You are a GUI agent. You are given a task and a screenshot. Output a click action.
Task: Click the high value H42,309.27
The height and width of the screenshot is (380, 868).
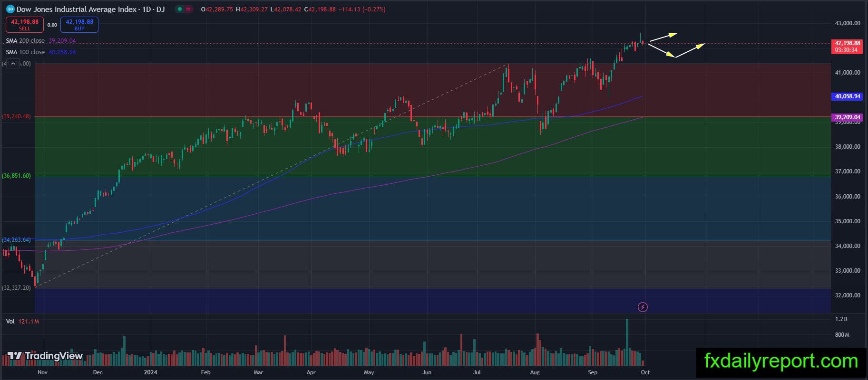(252, 9)
